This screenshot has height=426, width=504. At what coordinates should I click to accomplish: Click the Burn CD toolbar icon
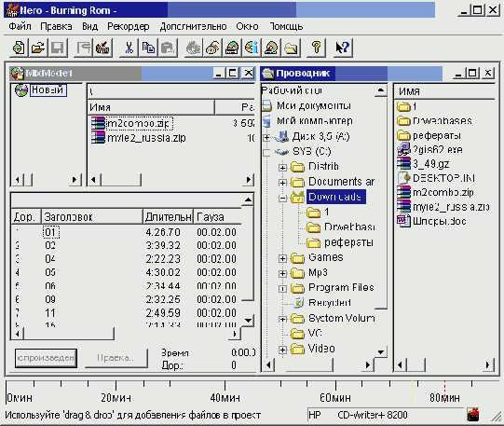pyautogui.click(x=193, y=48)
